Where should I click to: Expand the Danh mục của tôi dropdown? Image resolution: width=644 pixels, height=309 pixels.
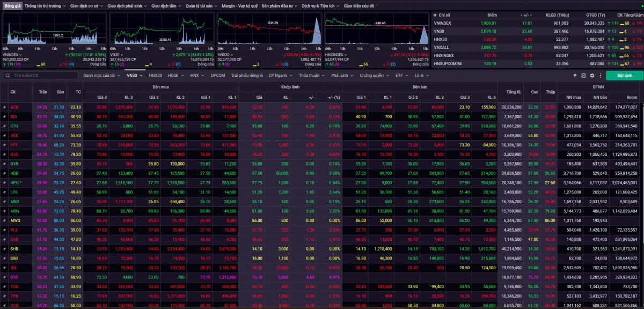pyautogui.click(x=101, y=76)
